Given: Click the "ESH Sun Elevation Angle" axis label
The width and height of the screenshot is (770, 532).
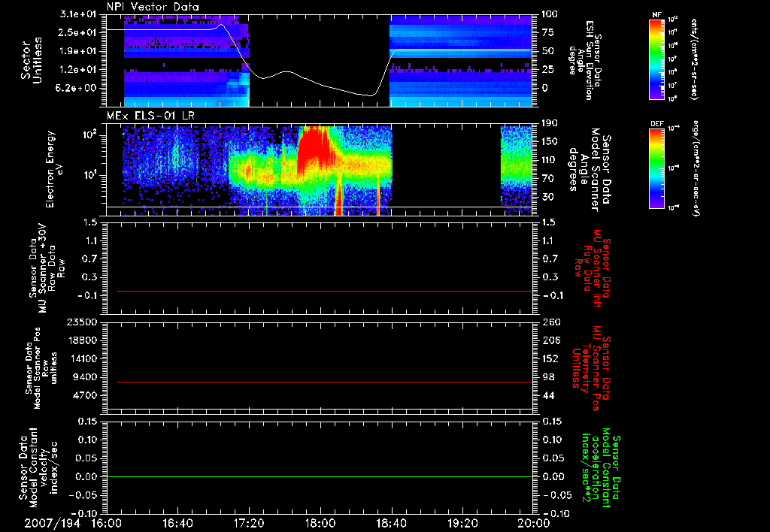Looking at the screenshot, I should click(x=586, y=60).
